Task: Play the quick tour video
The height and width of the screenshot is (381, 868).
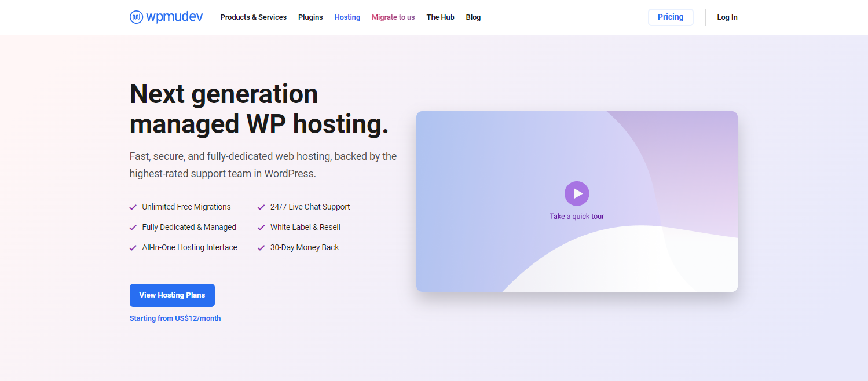Action: tap(577, 193)
